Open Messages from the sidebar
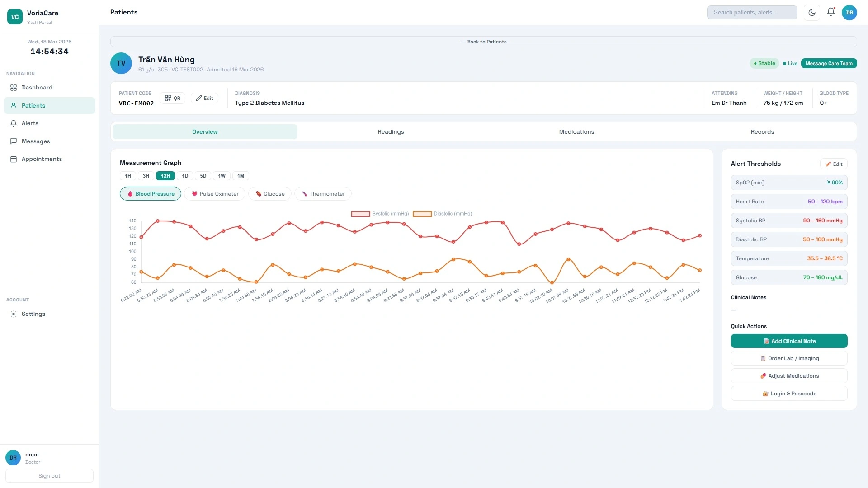The image size is (868, 488). (36, 141)
